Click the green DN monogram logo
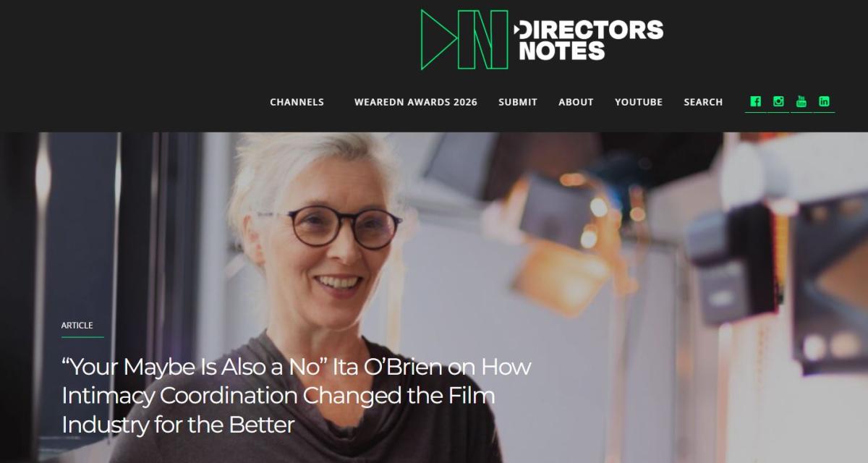Viewport: 868px width, 463px height. point(464,39)
